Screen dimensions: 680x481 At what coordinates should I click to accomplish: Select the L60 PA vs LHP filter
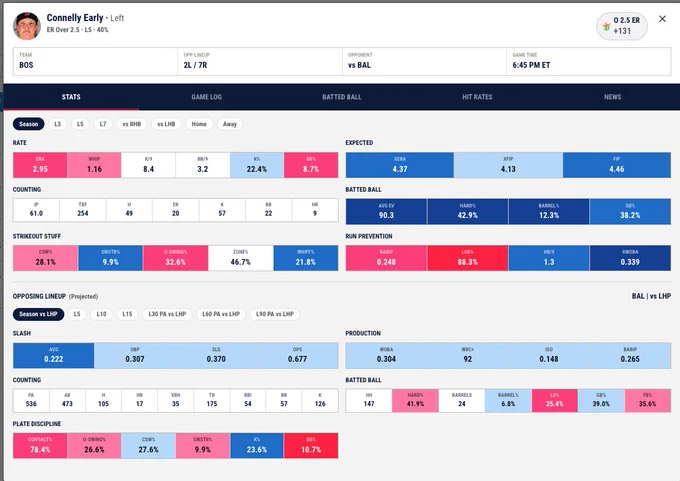[x=221, y=314]
